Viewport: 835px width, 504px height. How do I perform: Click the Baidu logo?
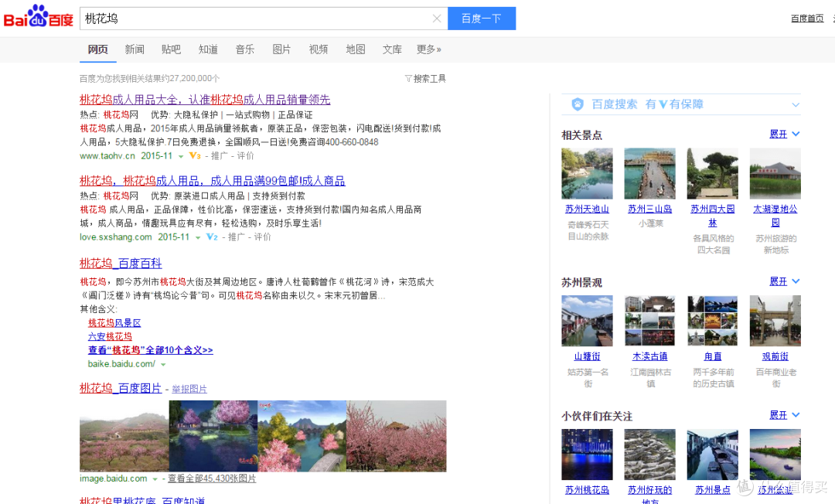pos(39,17)
